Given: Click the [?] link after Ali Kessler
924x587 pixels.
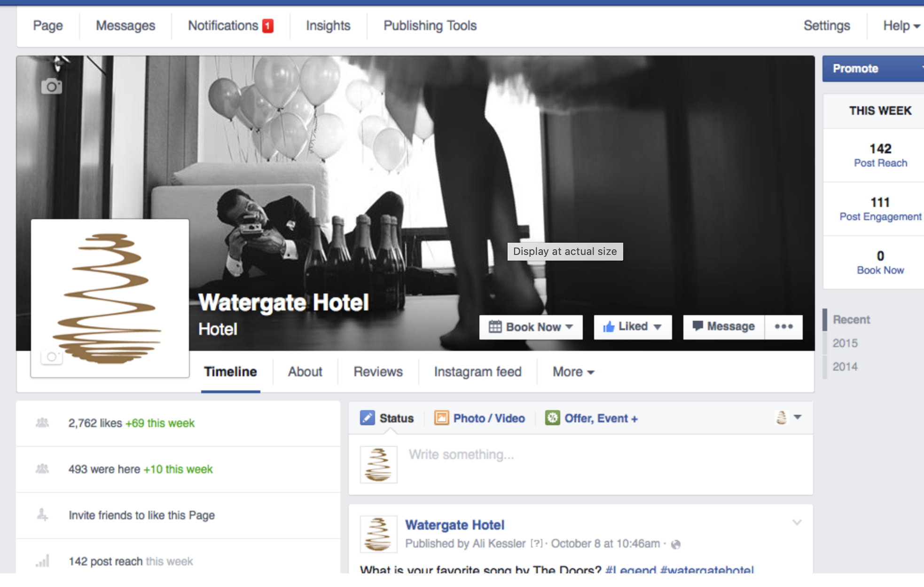Looking at the screenshot, I should click(536, 544).
